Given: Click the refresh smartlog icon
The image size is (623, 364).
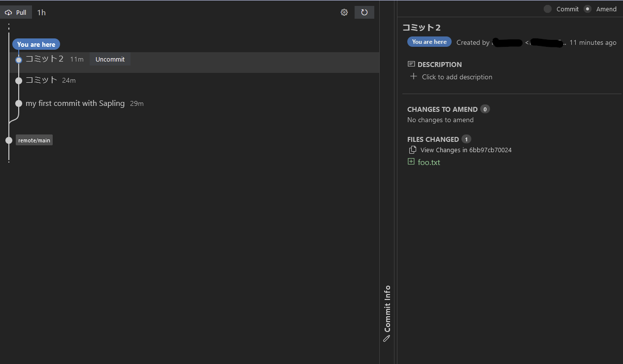Looking at the screenshot, I should [x=364, y=12].
